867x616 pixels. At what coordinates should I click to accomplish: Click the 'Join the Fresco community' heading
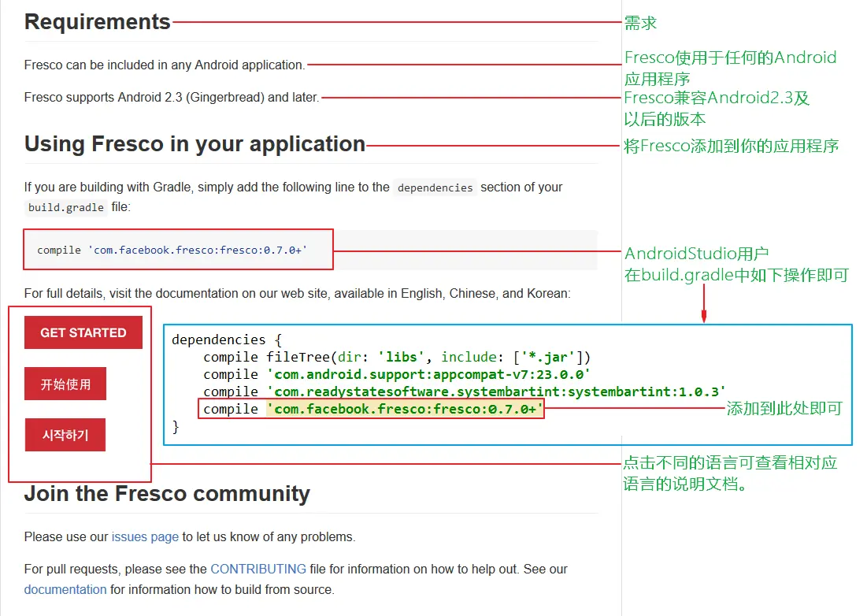167,493
